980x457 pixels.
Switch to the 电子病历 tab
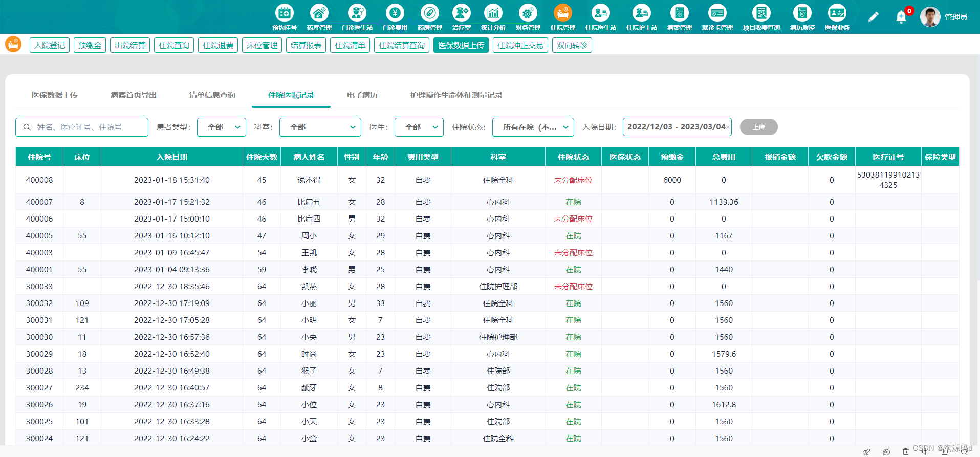point(362,95)
